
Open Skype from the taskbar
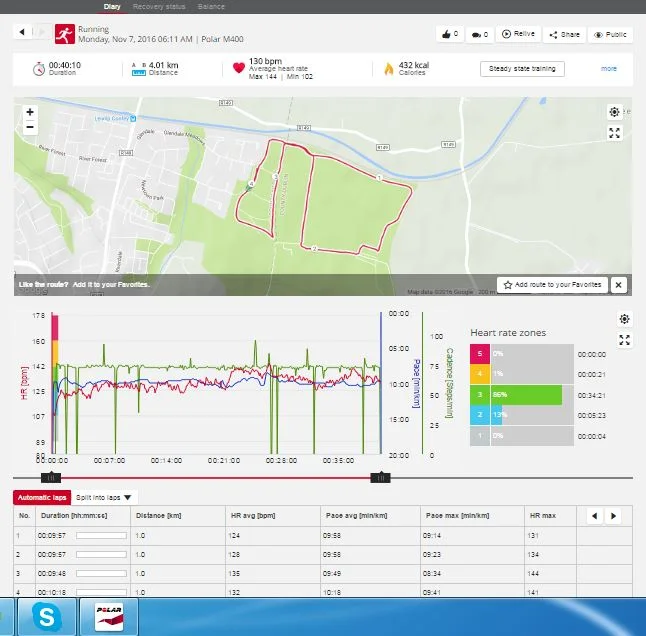46,617
